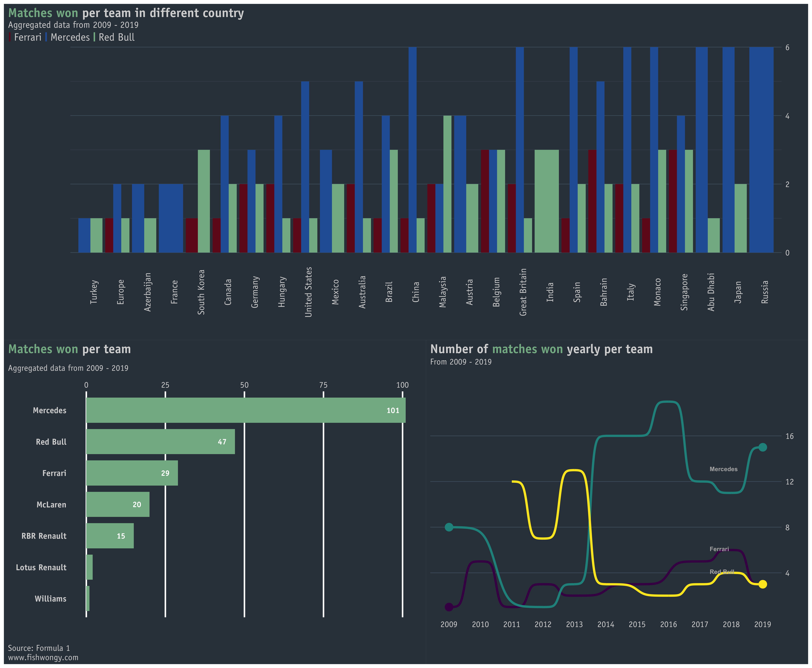Click the Mercedes blue legend marker

(x=46, y=37)
